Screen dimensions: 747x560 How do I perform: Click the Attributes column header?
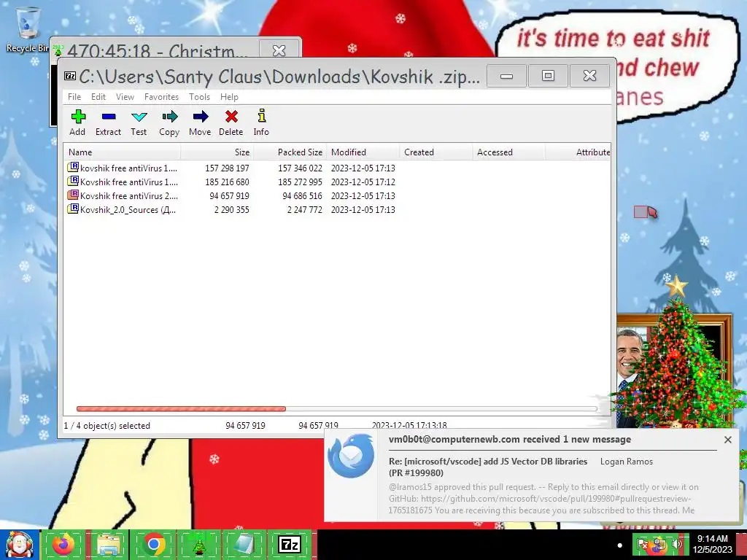click(578, 152)
